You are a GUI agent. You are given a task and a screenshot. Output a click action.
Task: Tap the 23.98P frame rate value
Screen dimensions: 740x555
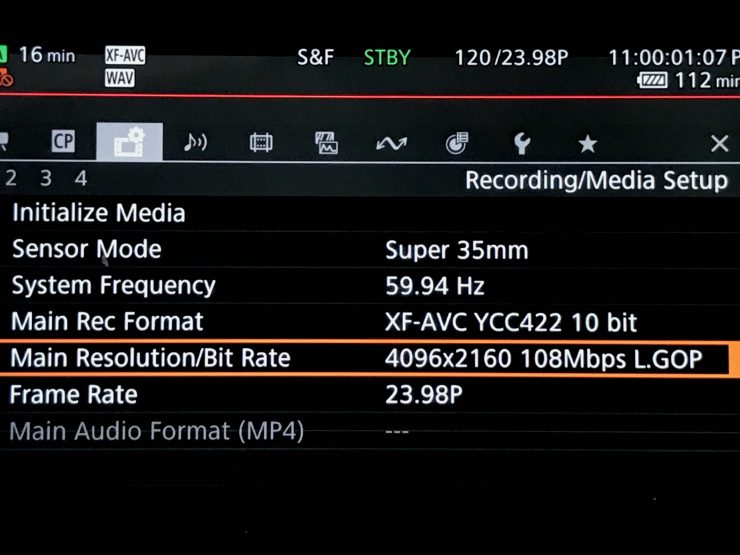tap(424, 395)
